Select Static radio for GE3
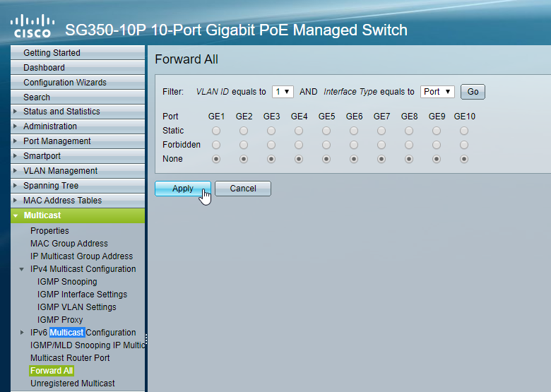 pos(271,131)
